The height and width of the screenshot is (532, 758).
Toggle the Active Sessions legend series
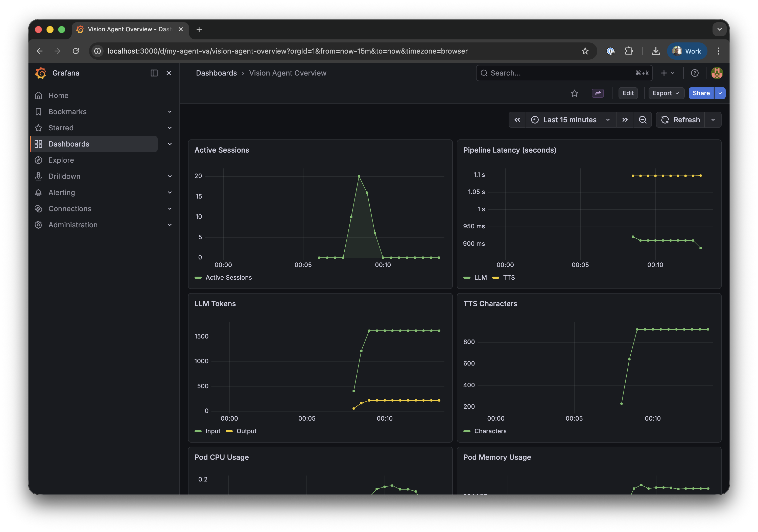tap(228, 278)
